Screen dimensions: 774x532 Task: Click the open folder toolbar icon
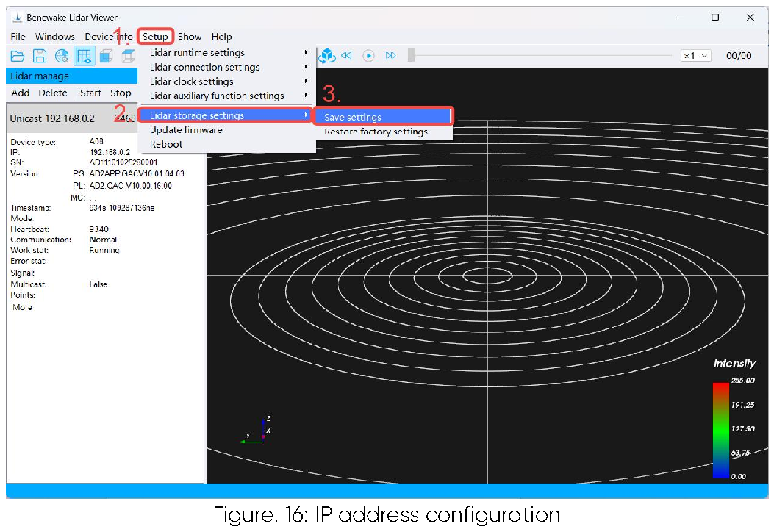(x=18, y=57)
